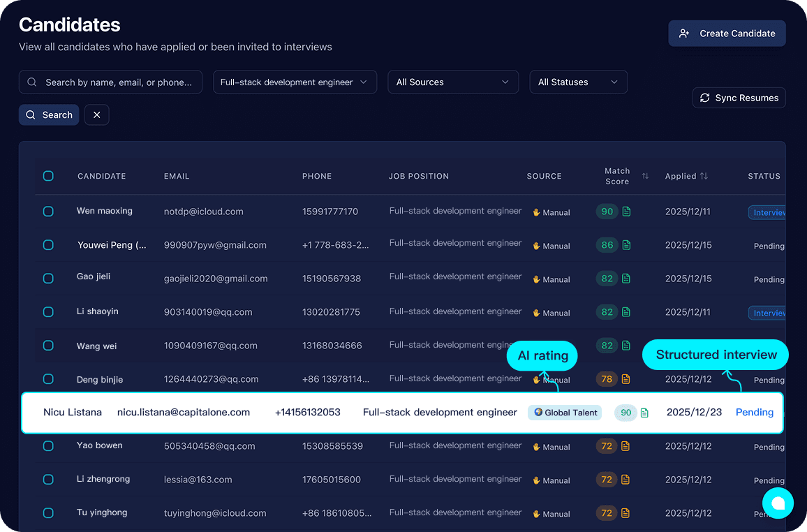Open the All Statuses dropdown
The image size is (807, 532).
tap(578, 82)
